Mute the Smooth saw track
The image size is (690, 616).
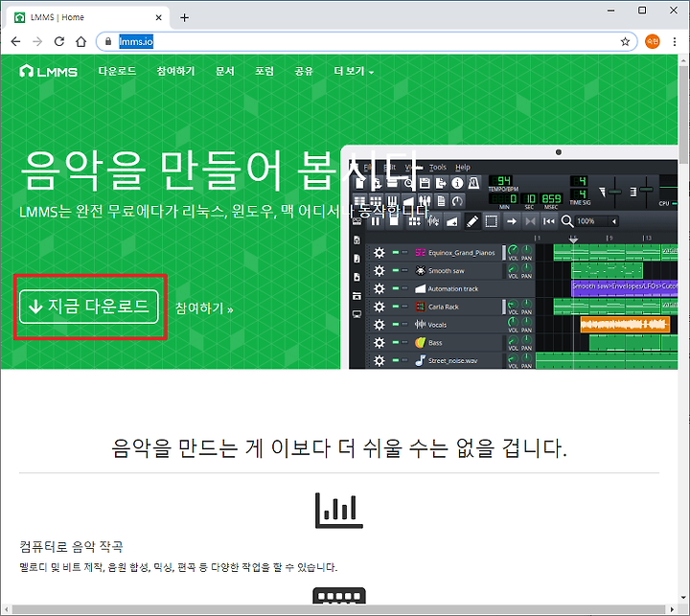[396, 270]
